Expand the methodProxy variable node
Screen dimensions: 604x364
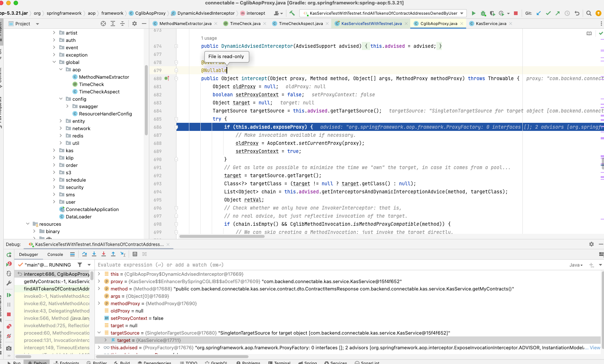pyautogui.click(x=99, y=303)
